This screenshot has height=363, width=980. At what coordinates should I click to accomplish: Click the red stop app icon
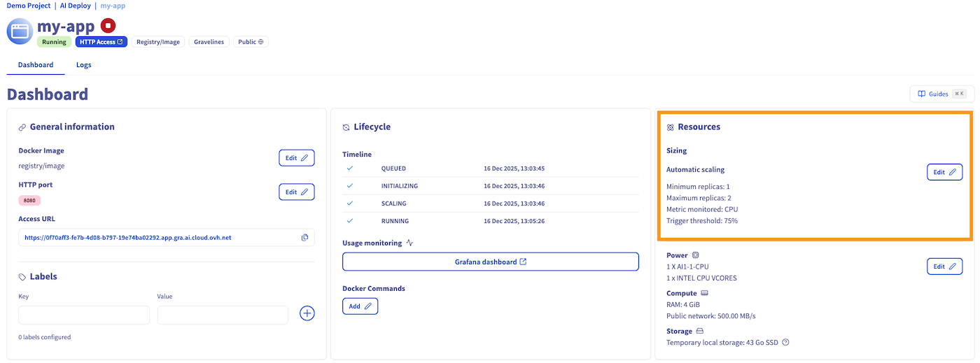(x=108, y=26)
